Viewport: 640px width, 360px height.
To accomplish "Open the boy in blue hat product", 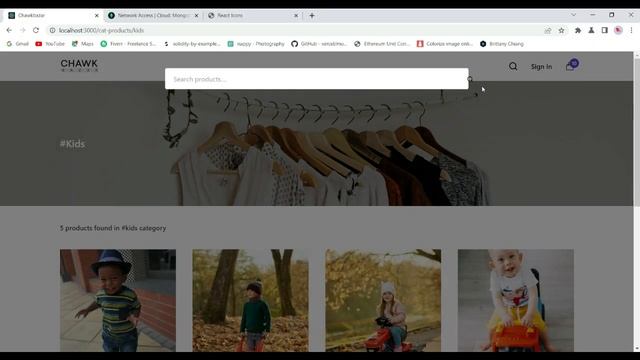I will coord(118,300).
